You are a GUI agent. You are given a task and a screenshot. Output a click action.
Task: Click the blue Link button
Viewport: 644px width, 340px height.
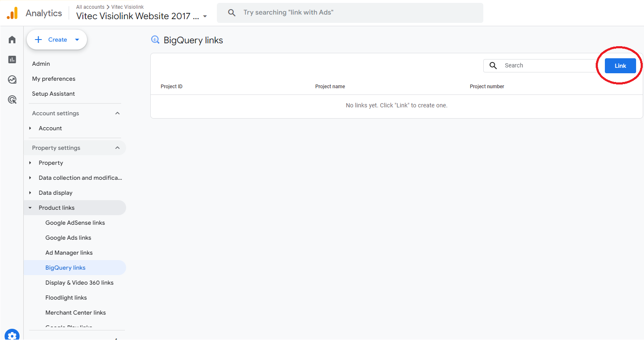[620, 66]
